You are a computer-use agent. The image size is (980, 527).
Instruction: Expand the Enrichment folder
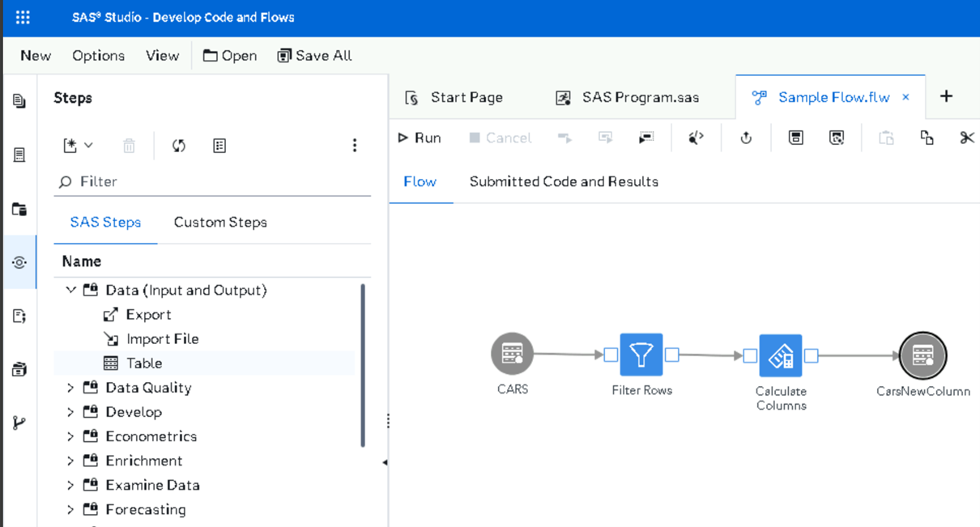(x=70, y=461)
